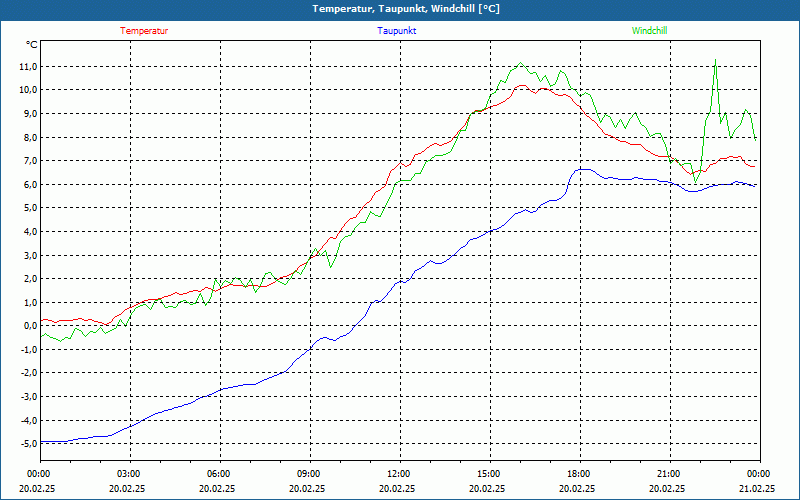Click the 06:00 time axis label
This screenshot has height=500, width=800.
coord(220,473)
